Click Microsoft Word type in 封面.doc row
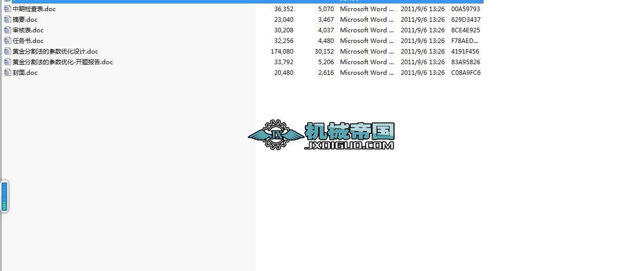This screenshot has width=644, height=271. pyautogui.click(x=367, y=73)
